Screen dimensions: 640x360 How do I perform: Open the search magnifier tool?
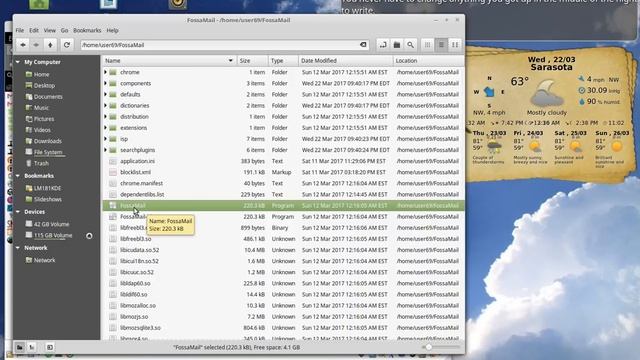click(x=410, y=45)
